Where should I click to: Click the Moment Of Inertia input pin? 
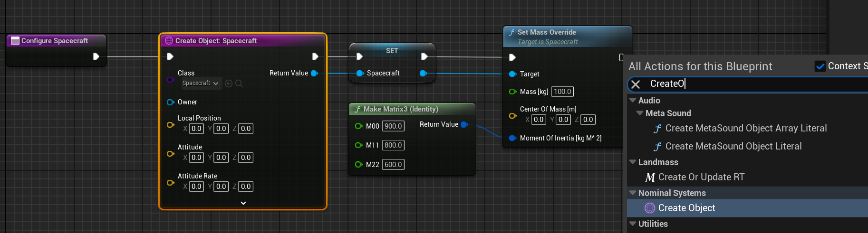pyautogui.click(x=512, y=138)
